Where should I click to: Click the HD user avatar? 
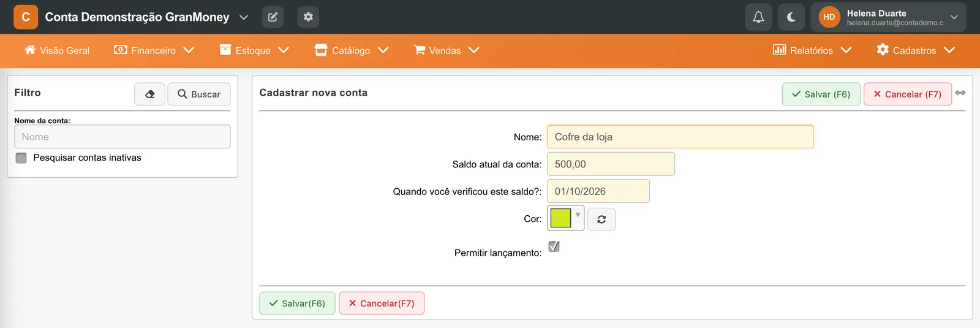pos(829,17)
